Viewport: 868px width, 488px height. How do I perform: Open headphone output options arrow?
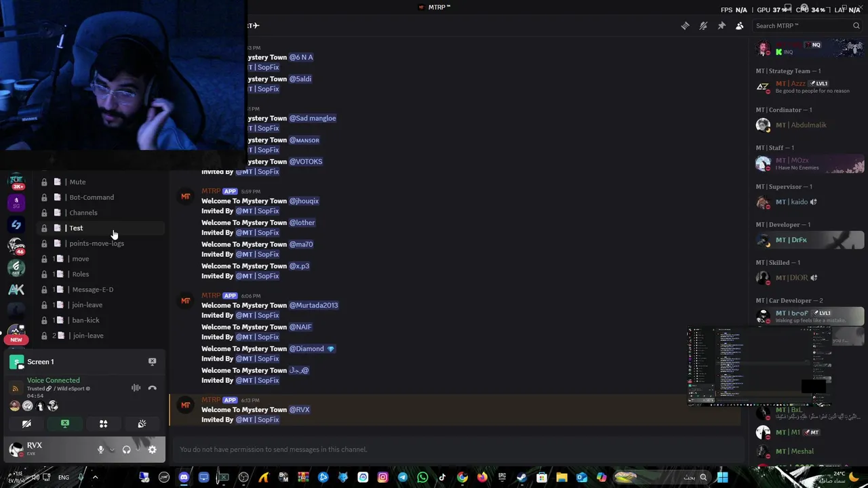click(137, 449)
